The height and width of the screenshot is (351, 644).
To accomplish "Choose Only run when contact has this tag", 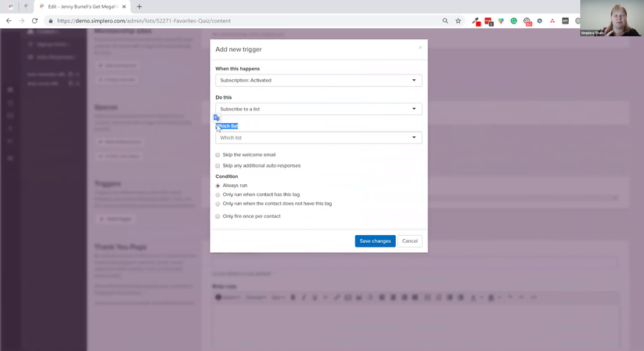I will [218, 195].
